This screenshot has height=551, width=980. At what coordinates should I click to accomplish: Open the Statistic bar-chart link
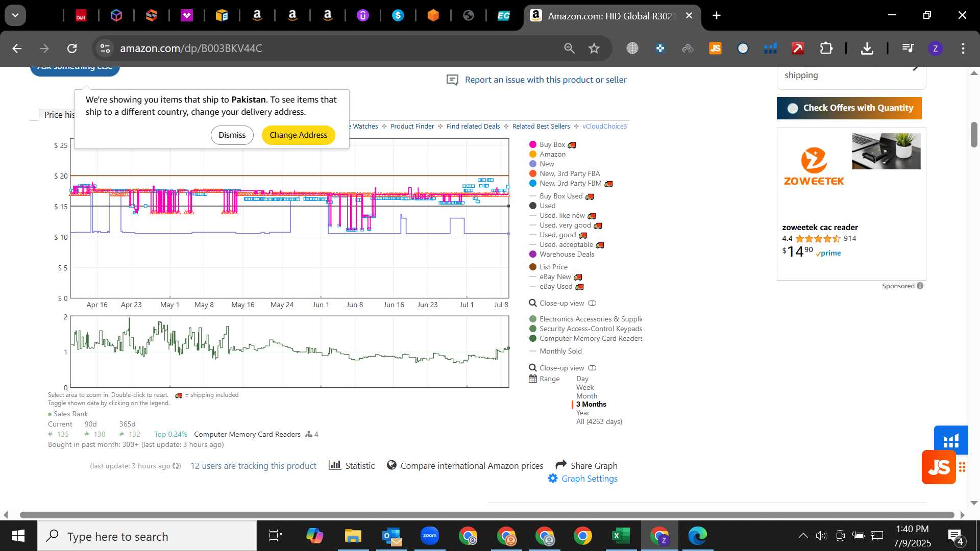[352, 466]
